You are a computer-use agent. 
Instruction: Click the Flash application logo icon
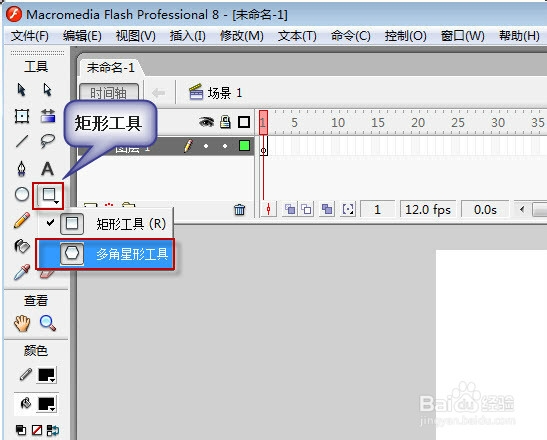click(x=14, y=14)
